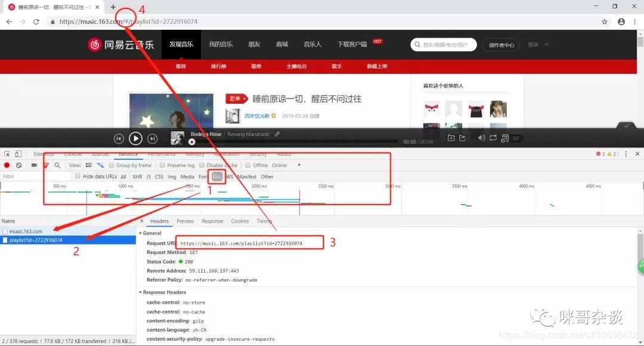644x346 pixels.
Task: Click the inspect element picker icon
Action: coord(6,154)
